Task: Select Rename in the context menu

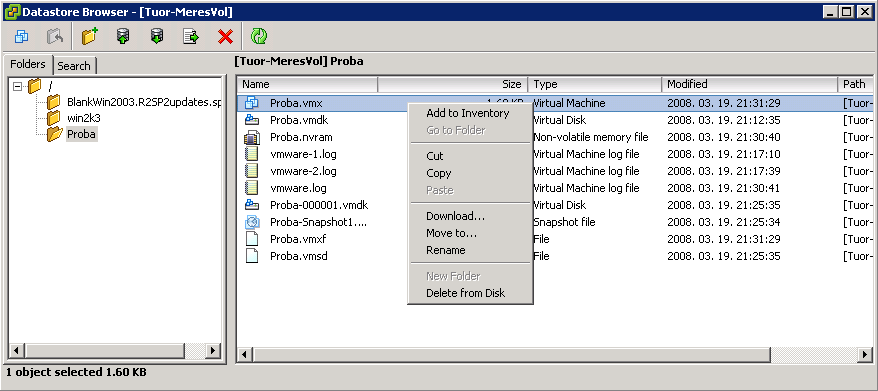Action: [446, 250]
